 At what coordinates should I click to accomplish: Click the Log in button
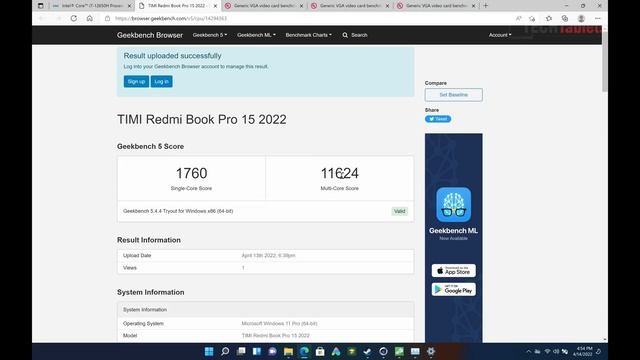pyautogui.click(x=162, y=81)
